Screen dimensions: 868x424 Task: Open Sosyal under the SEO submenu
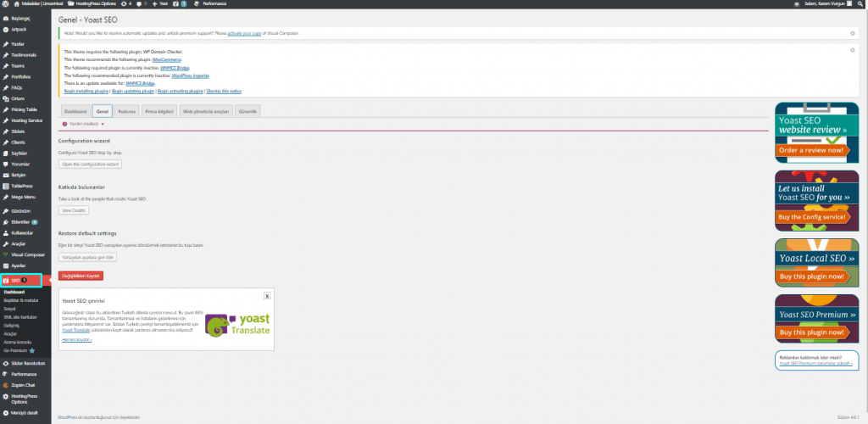pos(9,309)
